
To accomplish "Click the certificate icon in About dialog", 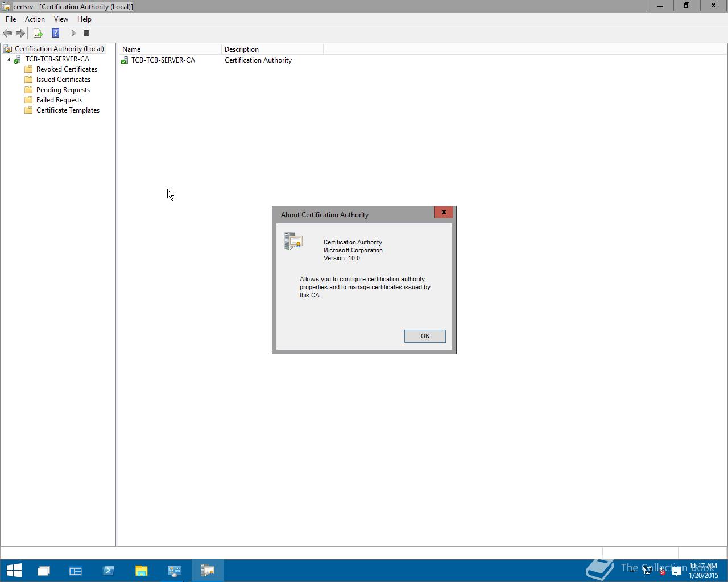I will coord(293,241).
